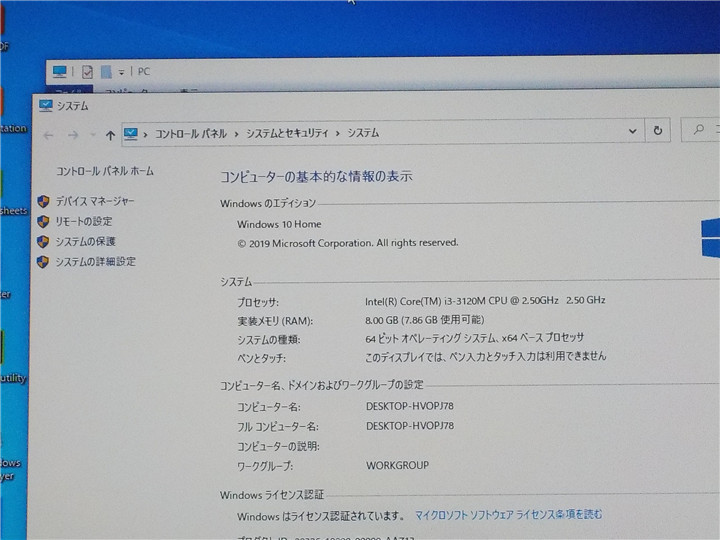Open コントロール パネル ホーム link
The image size is (720, 540).
[105, 171]
